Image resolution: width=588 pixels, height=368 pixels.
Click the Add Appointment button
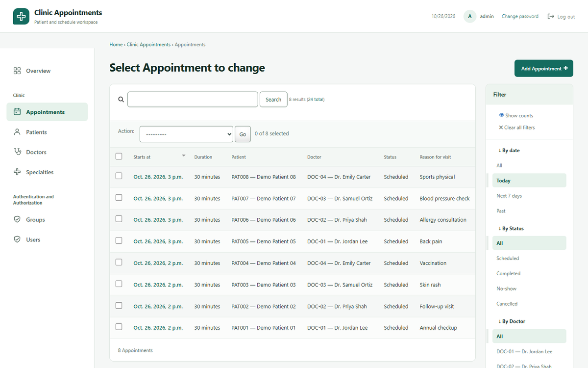coord(544,68)
